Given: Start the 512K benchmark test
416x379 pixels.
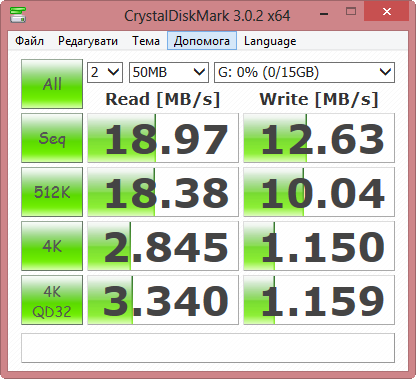Looking at the screenshot, I should (52, 192).
